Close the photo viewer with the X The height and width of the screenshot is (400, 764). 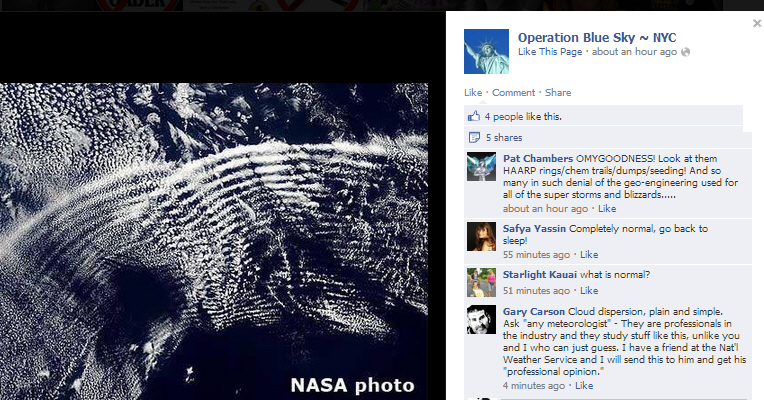pos(757,23)
